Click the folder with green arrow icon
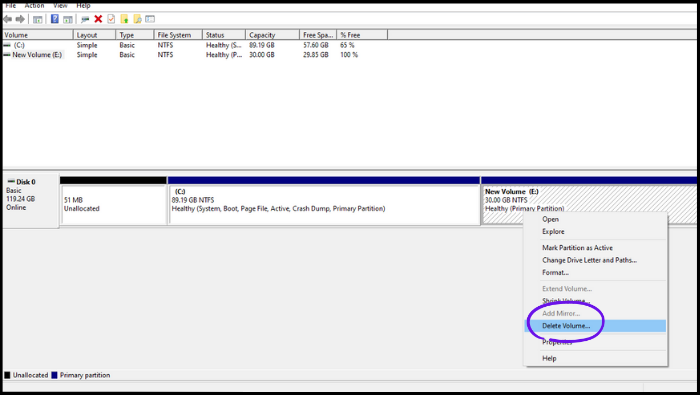The width and height of the screenshot is (700, 395). [x=125, y=19]
